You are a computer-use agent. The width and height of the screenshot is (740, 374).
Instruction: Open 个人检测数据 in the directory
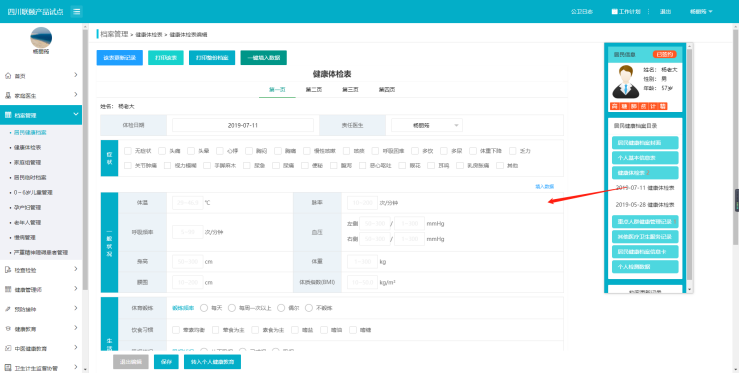[x=645, y=267]
